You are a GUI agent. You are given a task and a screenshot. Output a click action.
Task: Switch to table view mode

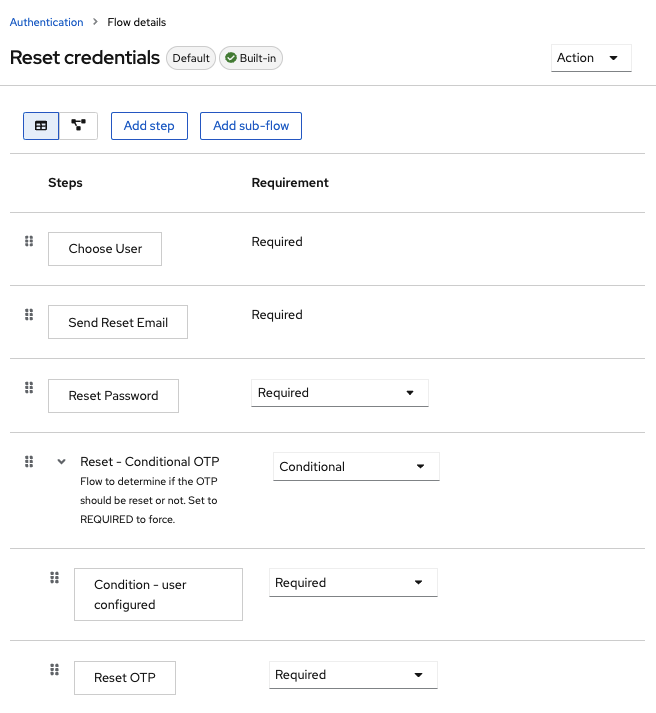pos(41,126)
